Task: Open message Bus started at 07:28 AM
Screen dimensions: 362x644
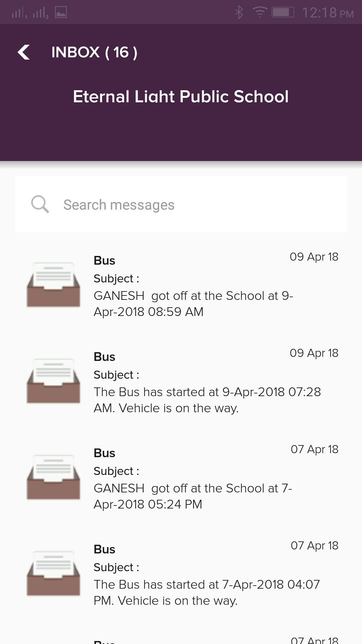Action: (181, 381)
